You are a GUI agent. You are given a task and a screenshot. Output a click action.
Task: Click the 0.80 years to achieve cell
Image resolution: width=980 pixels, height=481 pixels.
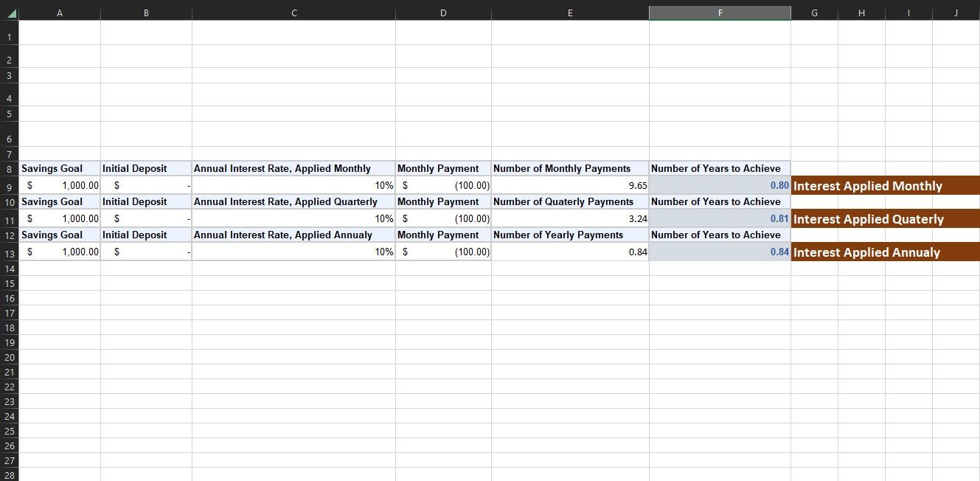pos(720,186)
